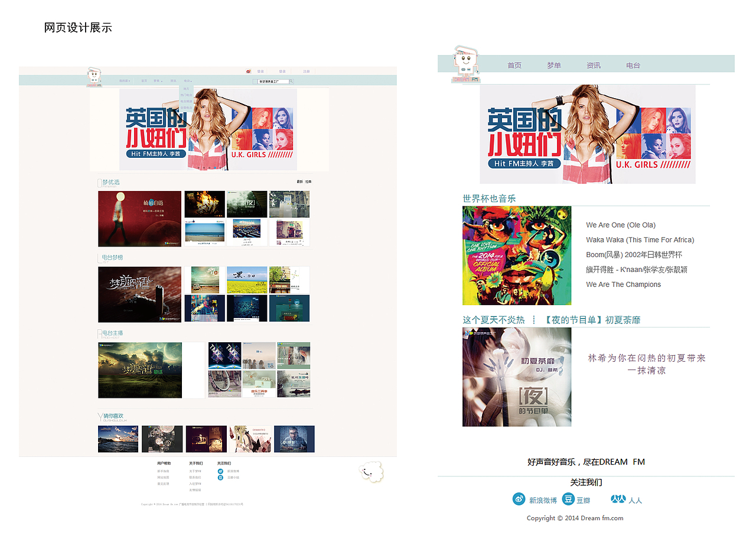The height and width of the screenshot is (535, 756).
Task: Play We Are One (Ole Ola) song
Action: [621, 225]
